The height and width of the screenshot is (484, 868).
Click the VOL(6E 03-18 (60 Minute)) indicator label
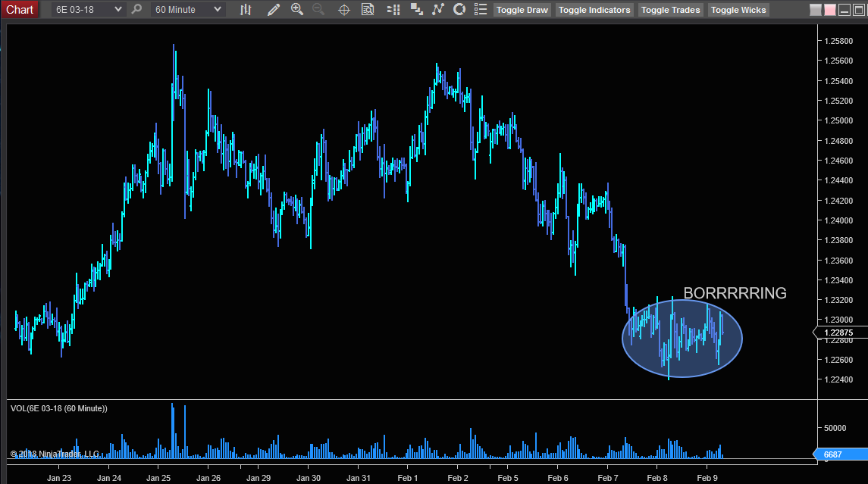point(58,408)
